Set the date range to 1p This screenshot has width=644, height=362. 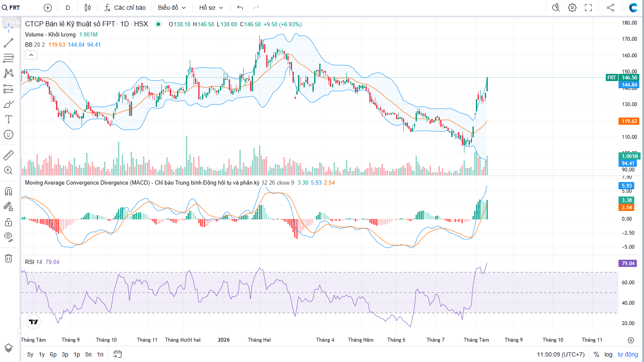pos(77,354)
